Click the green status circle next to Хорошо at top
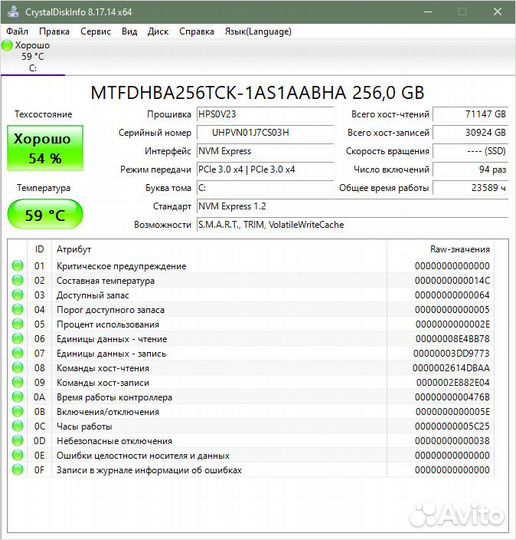The height and width of the screenshot is (540, 516). click(x=7, y=45)
